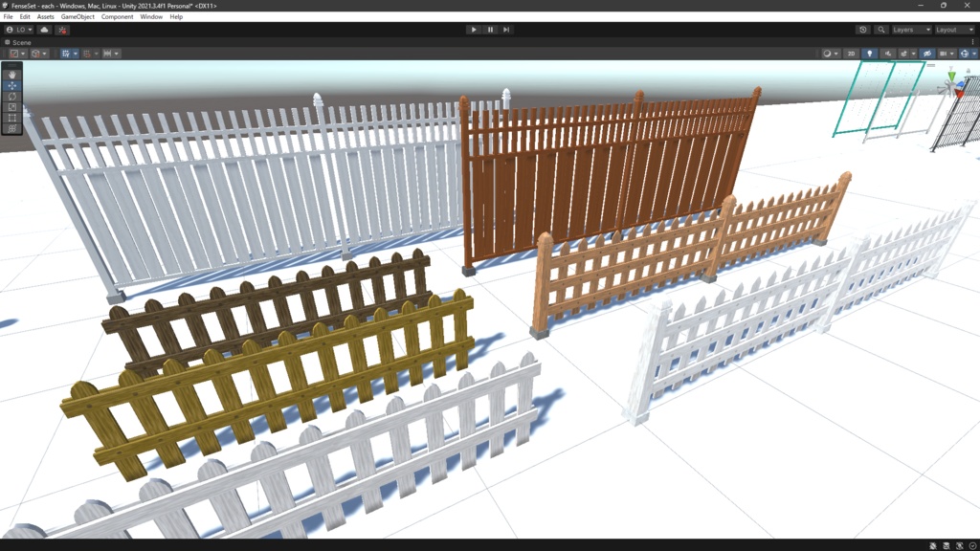980x551 pixels.
Task: Expand the shading mode dropdown arrow
Action: pos(836,54)
